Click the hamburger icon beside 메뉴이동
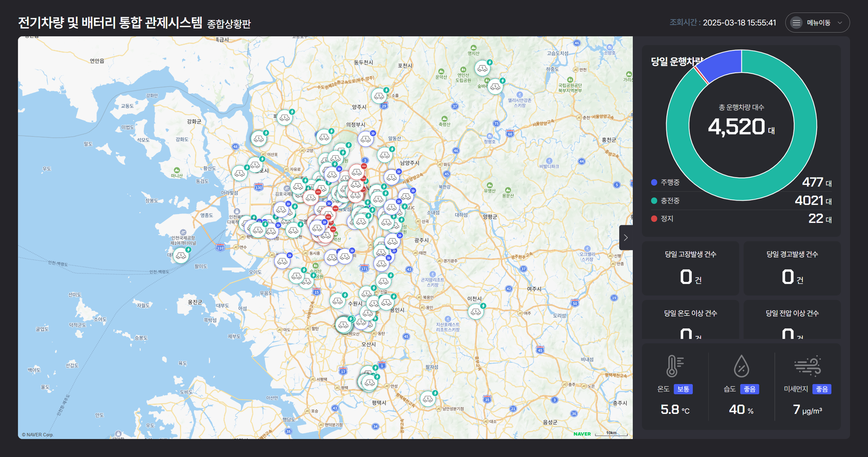 pyautogui.click(x=796, y=23)
